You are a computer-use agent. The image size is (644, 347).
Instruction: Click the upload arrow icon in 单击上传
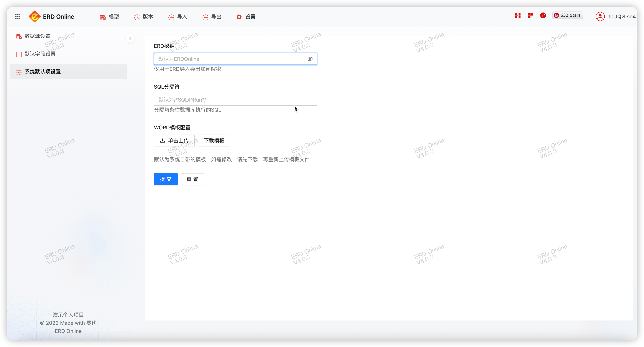point(162,140)
